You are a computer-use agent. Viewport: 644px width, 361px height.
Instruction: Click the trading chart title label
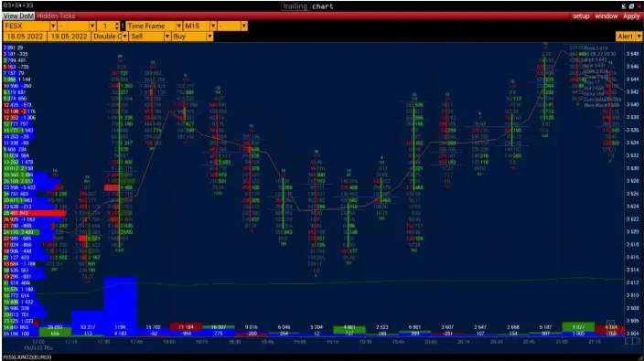pyautogui.click(x=307, y=6)
